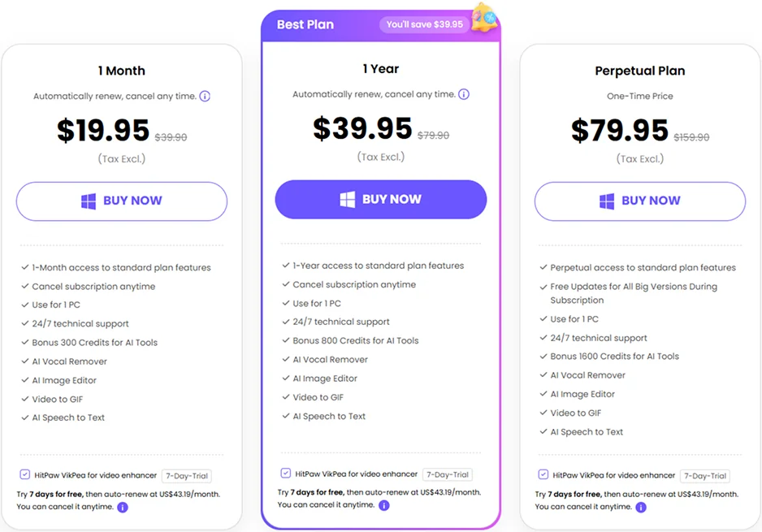Click 7-Day-Trial tag in 1 Month plan

(x=187, y=476)
